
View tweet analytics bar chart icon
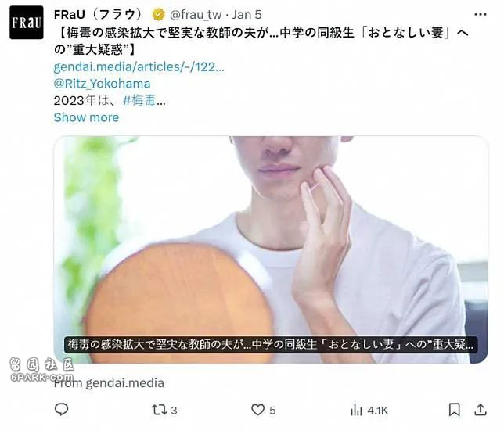[x=356, y=410]
